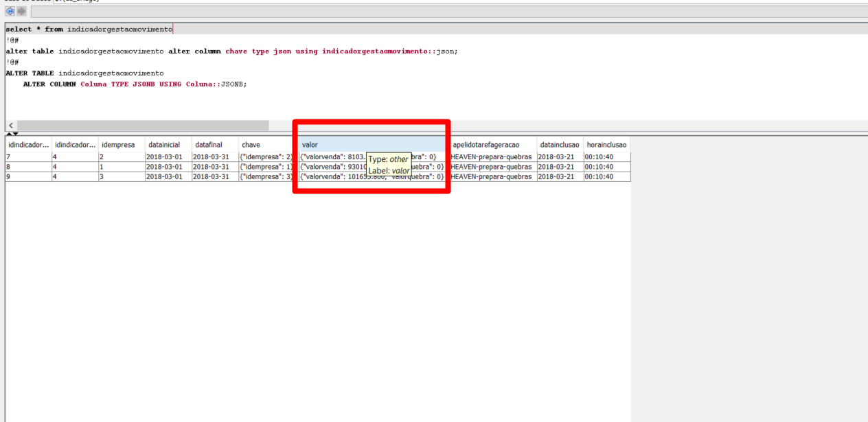This screenshot has height=422, width=868.
Task: Click the 'apelidotarefageracao' column header
Action: pos(492,145)
